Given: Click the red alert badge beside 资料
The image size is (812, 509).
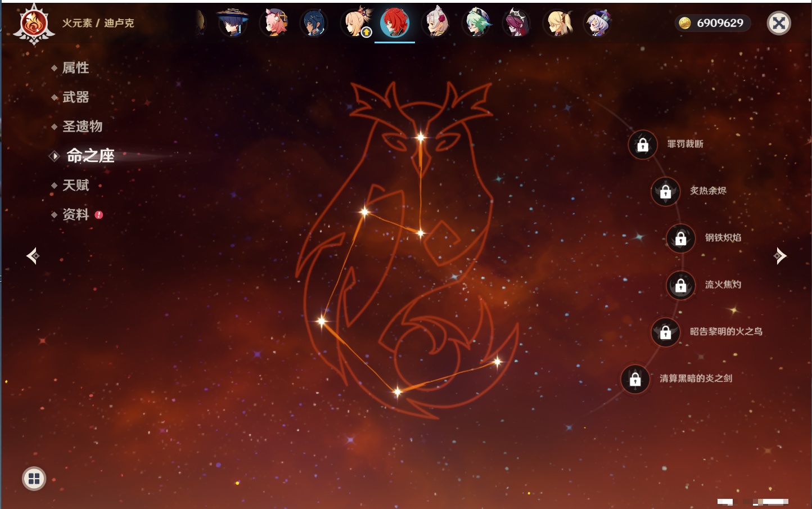Looking at the screenshot, I should (99, 215).
